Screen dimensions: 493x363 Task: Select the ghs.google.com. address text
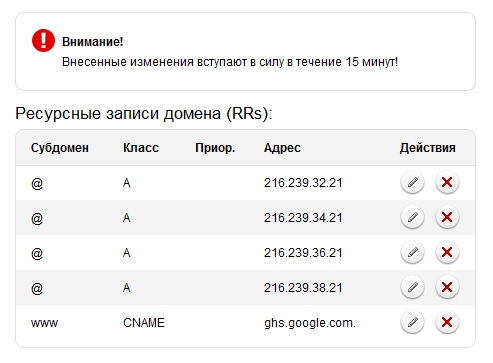(x=310, y=323)
